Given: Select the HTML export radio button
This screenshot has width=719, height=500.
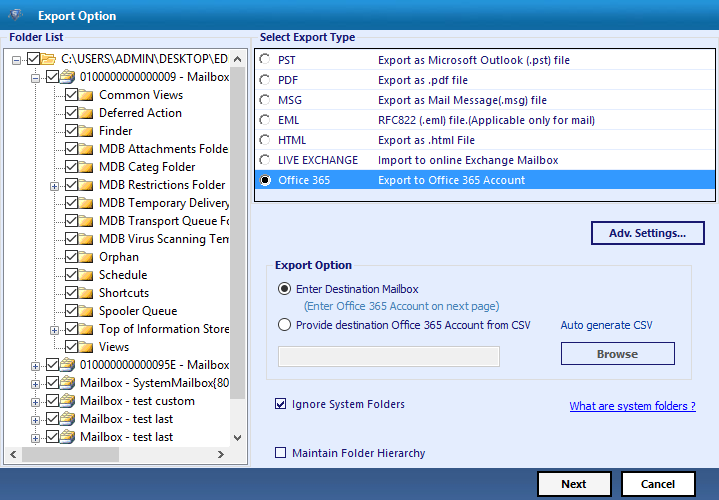Looking at the screenshot, I should point(265,140).
